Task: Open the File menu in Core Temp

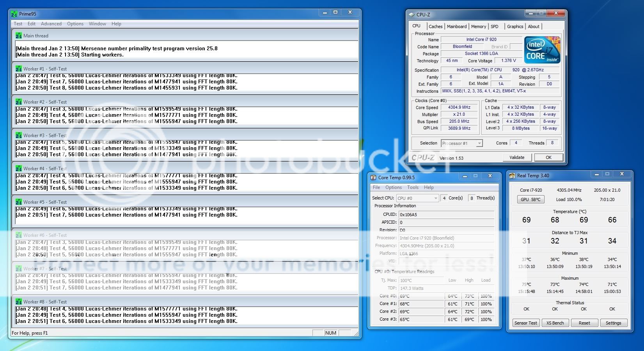Action: coord(376,187)
